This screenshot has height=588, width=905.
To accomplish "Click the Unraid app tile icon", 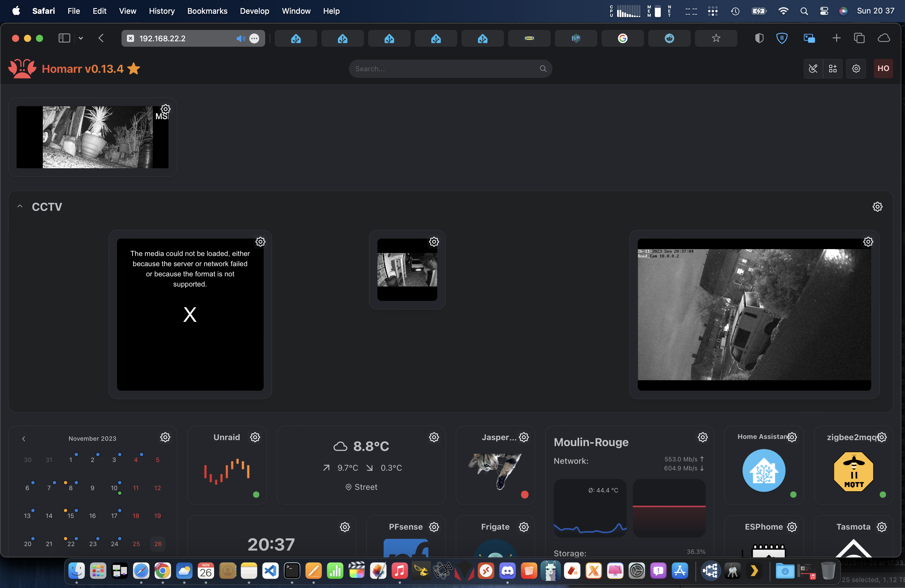I will click(x=227, y=472).
